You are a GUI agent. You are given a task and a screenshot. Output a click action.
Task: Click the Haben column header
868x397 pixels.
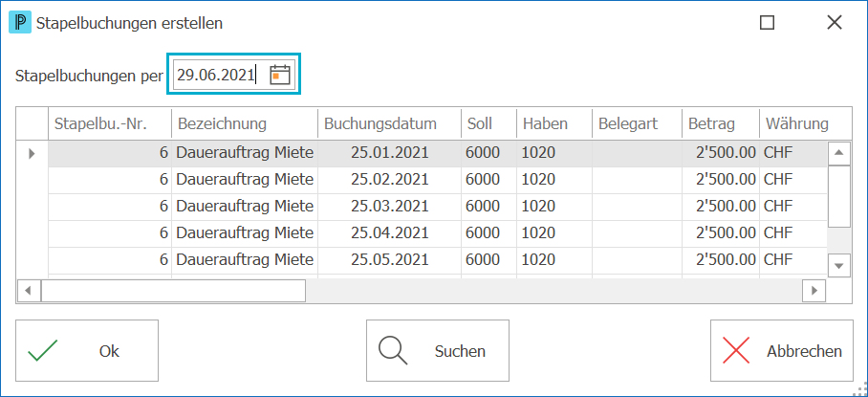[554, 123]
